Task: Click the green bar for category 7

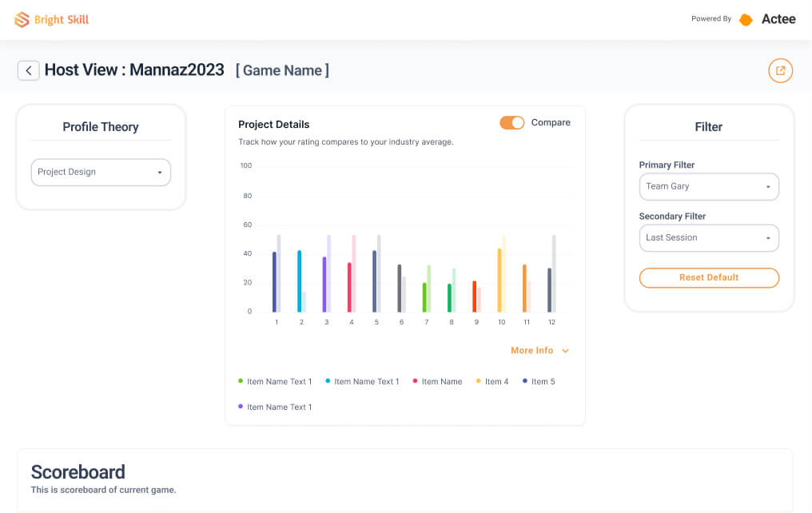Action: (424, 298)
